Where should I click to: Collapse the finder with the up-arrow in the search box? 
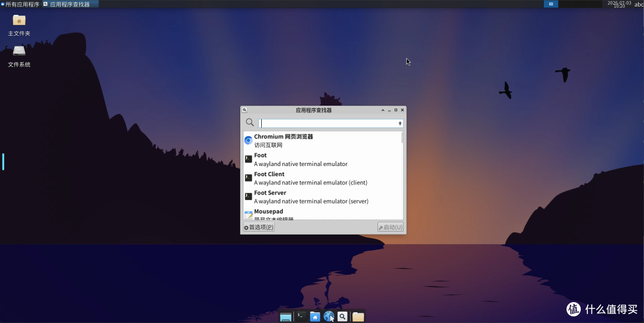pos(400,124)
